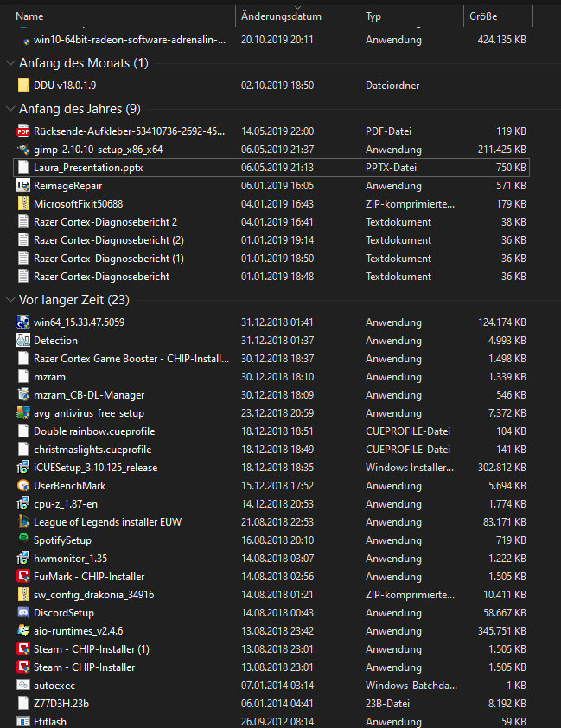Viewport: 561px width, 728px height.
Task: Click the date '21.08.2018 22:53'
Action: 277,522
